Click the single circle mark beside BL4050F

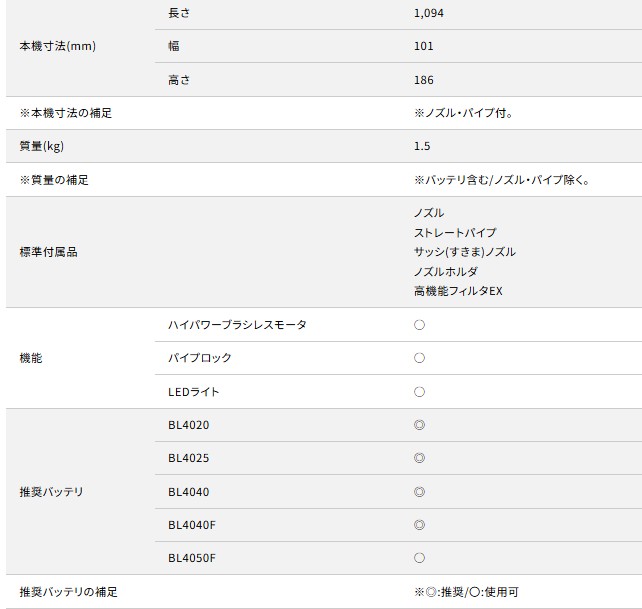click(x=419, y=558)
